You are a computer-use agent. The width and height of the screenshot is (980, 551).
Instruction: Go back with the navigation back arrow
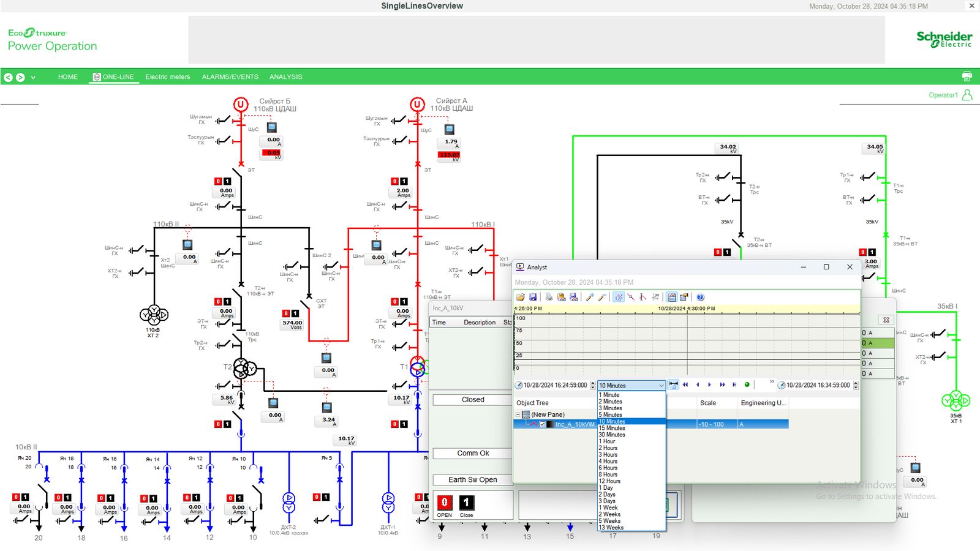click(x=8, y=77)
